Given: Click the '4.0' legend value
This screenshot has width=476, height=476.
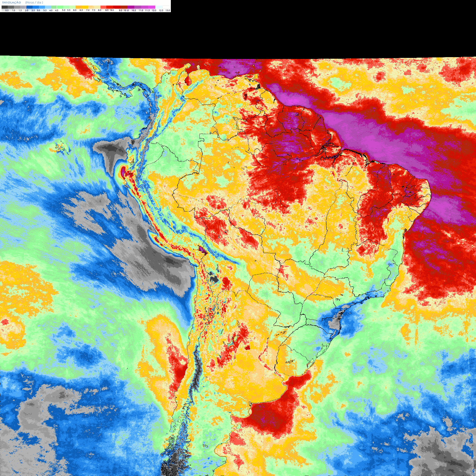Looking at the screenshot, I should coord(51,10).
